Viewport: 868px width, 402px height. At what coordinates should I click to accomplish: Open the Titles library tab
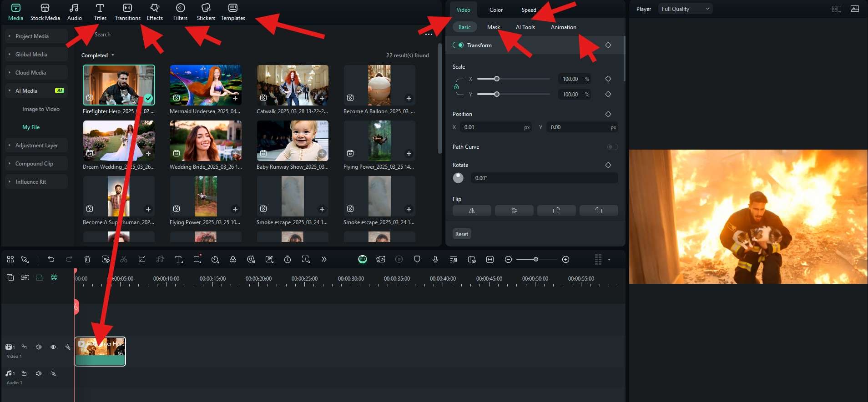100,12
